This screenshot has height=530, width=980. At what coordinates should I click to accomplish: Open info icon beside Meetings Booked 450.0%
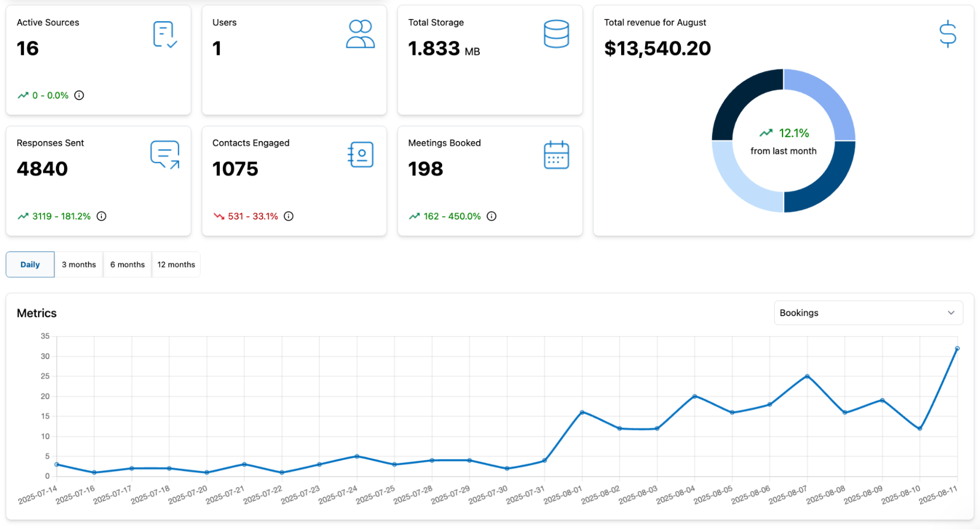pos(492,216)
